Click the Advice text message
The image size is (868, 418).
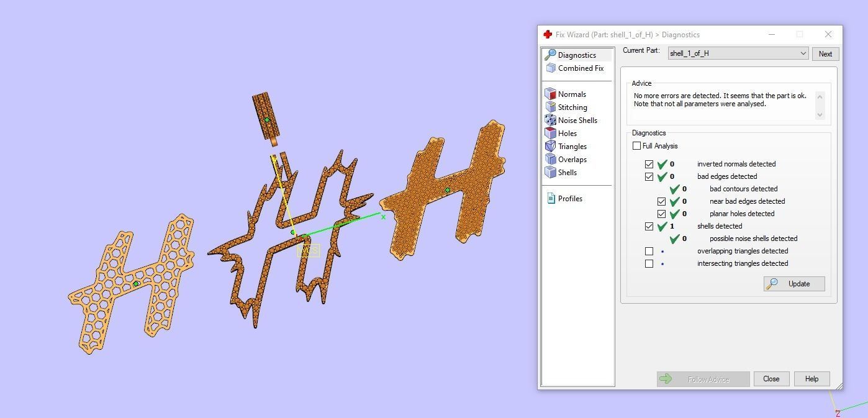tap(720, 100)
